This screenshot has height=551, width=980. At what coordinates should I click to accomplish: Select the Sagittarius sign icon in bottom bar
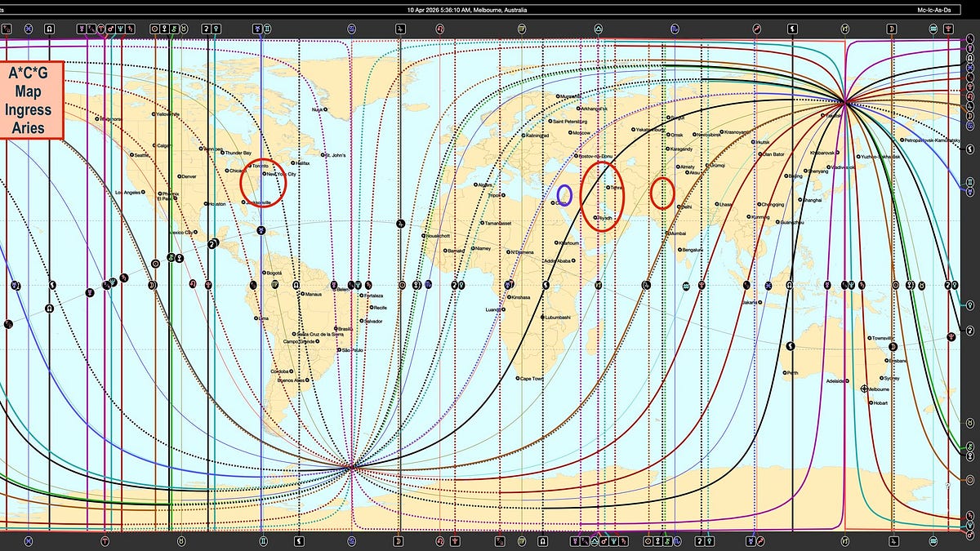[760, 540]
